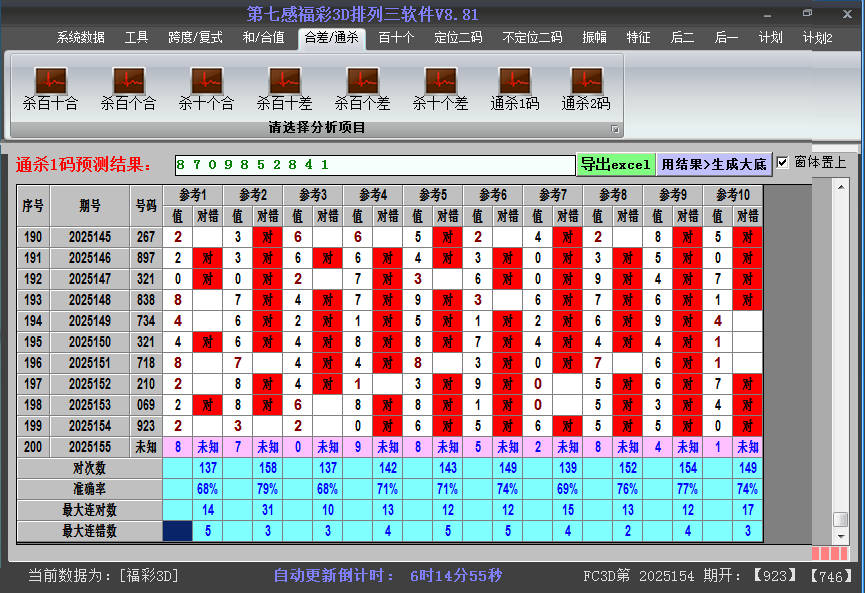
Task: Click the 参考5 column header
Action: point(433,194)
